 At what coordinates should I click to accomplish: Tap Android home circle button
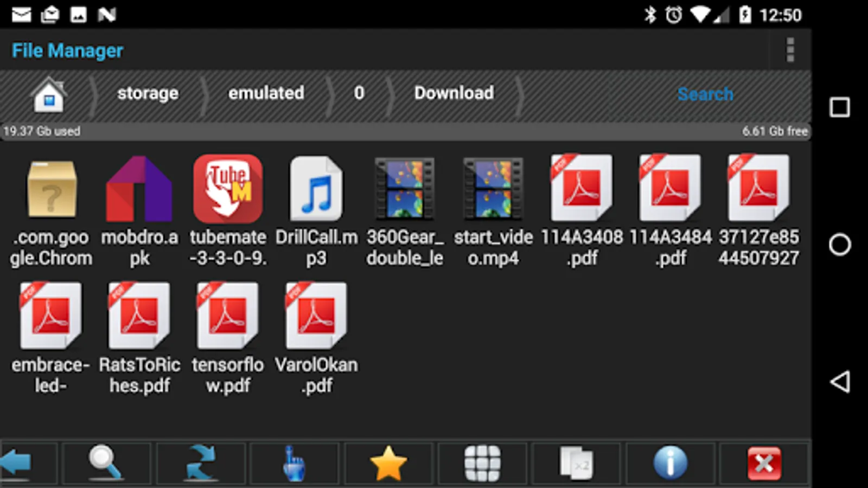pyautogui.click(x=840, y=245)
